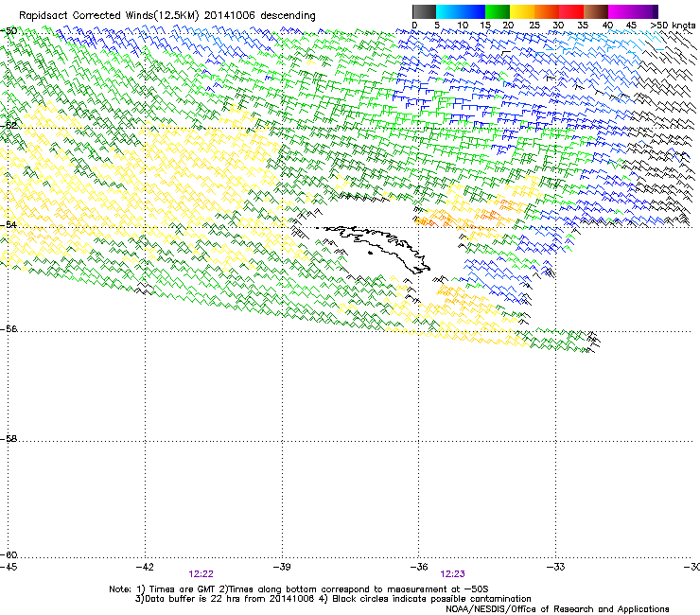Click the -50 latitude axis label
Screen dimensions: 700x615
[x=9, y=31]
